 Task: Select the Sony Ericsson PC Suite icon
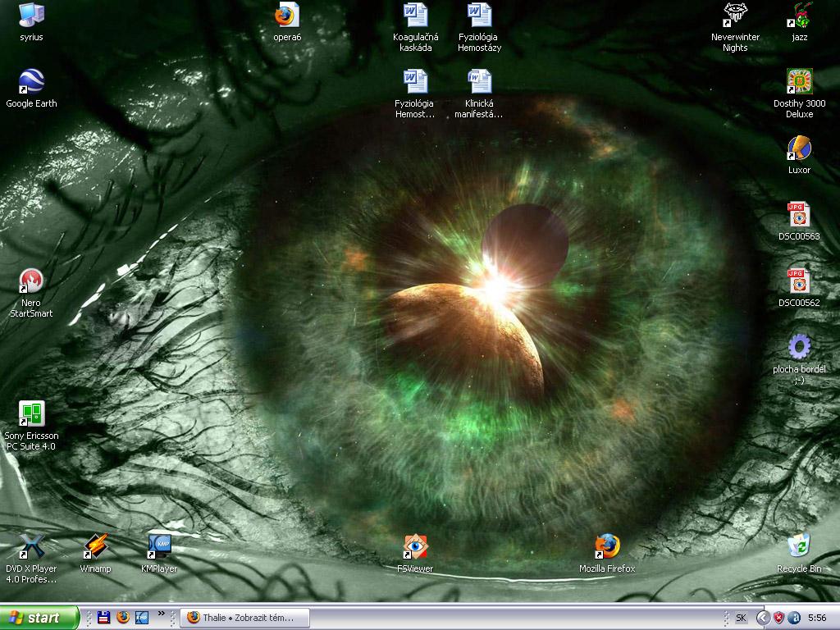pos(31,414)
